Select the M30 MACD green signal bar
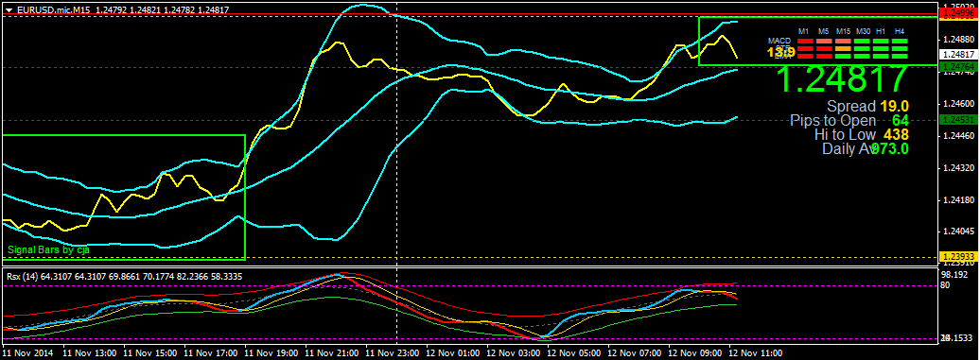 [x=862, y=42]
